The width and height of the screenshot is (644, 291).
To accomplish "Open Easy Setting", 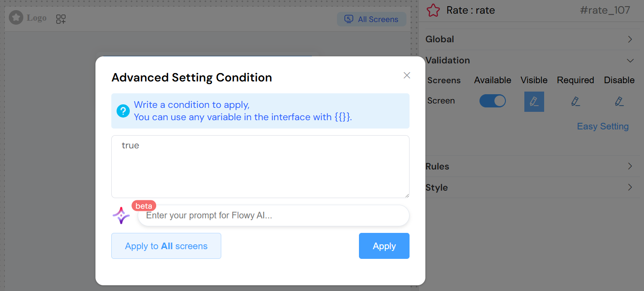I will click(x=603, y=126).
